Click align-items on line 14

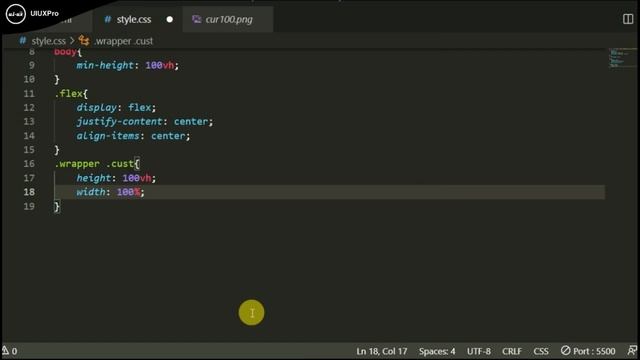coord(108,136)
